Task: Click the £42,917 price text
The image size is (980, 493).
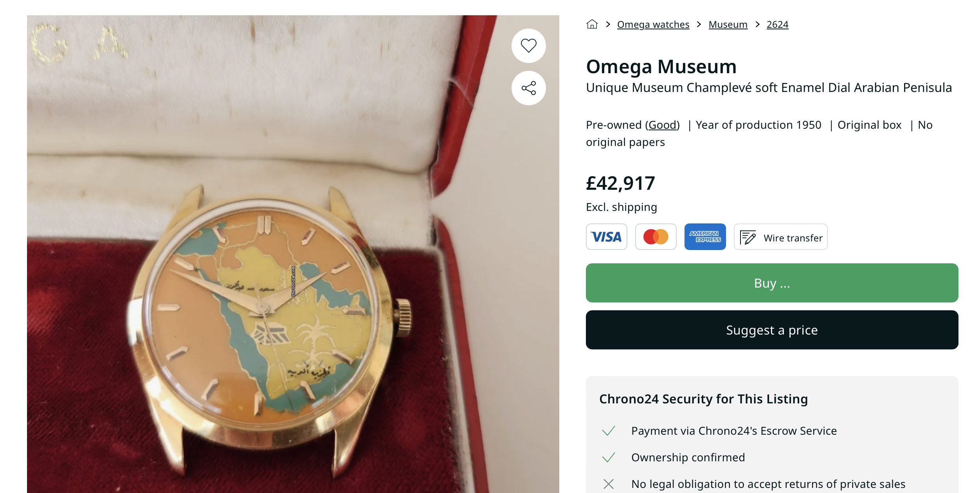Action: tap(620, 183)
